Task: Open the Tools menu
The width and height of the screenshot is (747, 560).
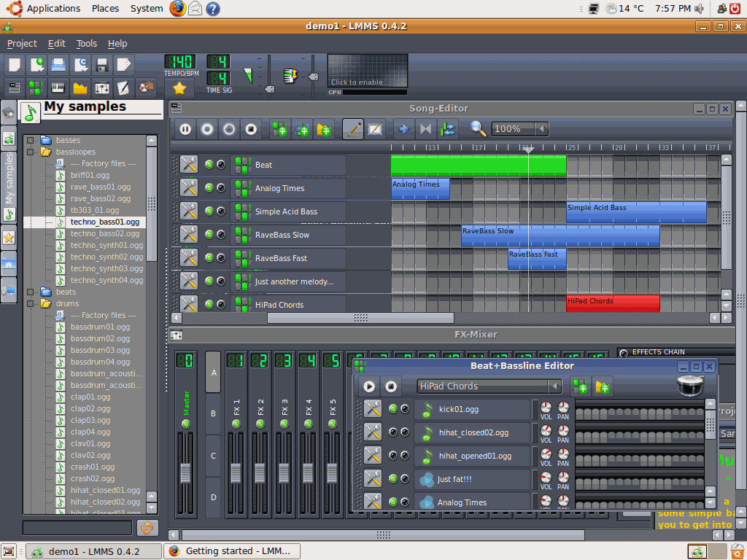Action: [x=86, y=44]
